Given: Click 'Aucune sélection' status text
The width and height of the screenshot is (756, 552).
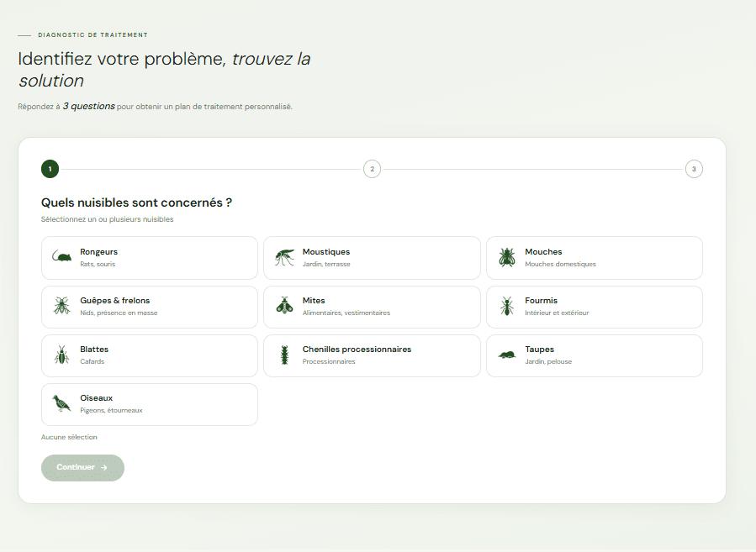Looking at the screenshot, I should click(69, 437).
